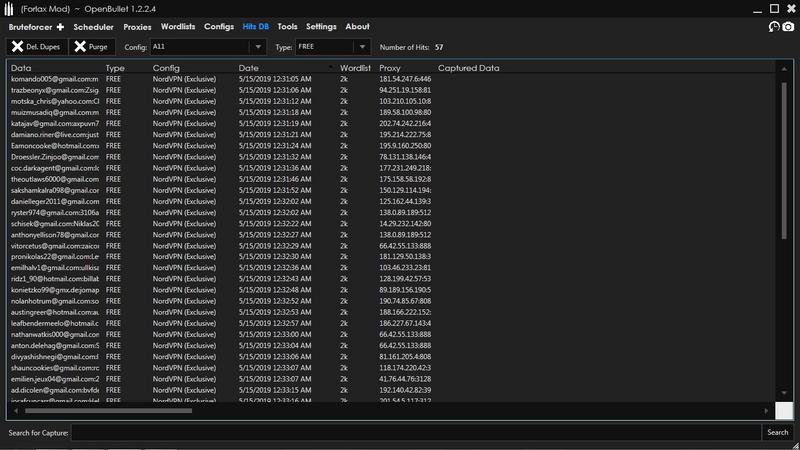800x450 pixels.
Task: Select the anton.delehag@gmail.com row
Action: point(392,346)
